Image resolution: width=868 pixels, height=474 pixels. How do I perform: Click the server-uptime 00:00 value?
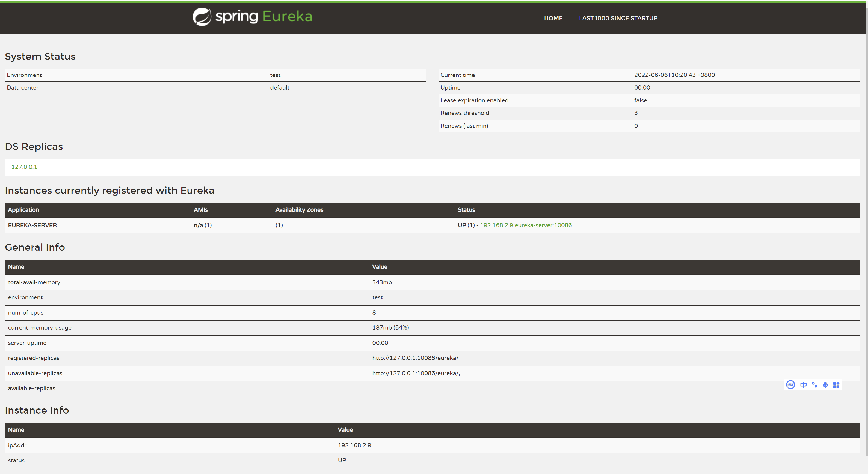[380, 343]
